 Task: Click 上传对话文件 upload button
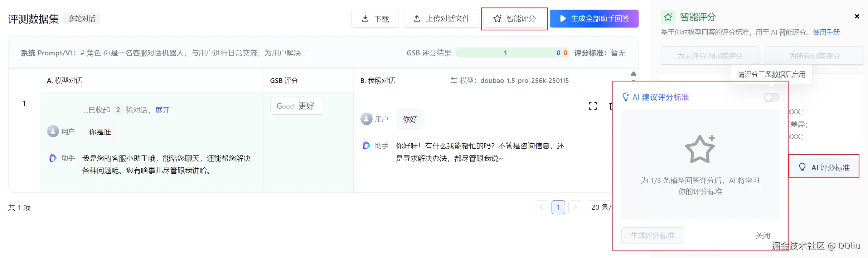[441, 19]
